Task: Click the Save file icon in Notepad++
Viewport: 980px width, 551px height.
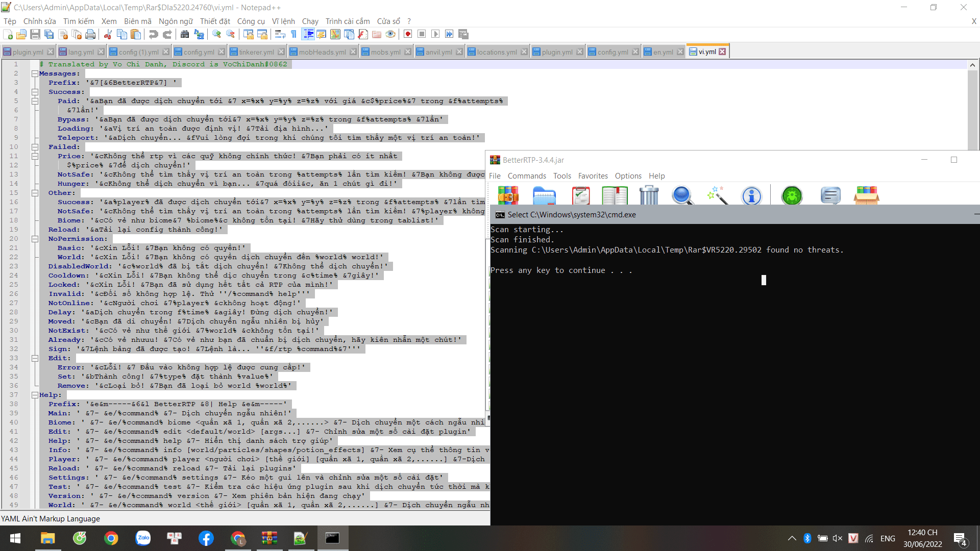Action: 35,34
